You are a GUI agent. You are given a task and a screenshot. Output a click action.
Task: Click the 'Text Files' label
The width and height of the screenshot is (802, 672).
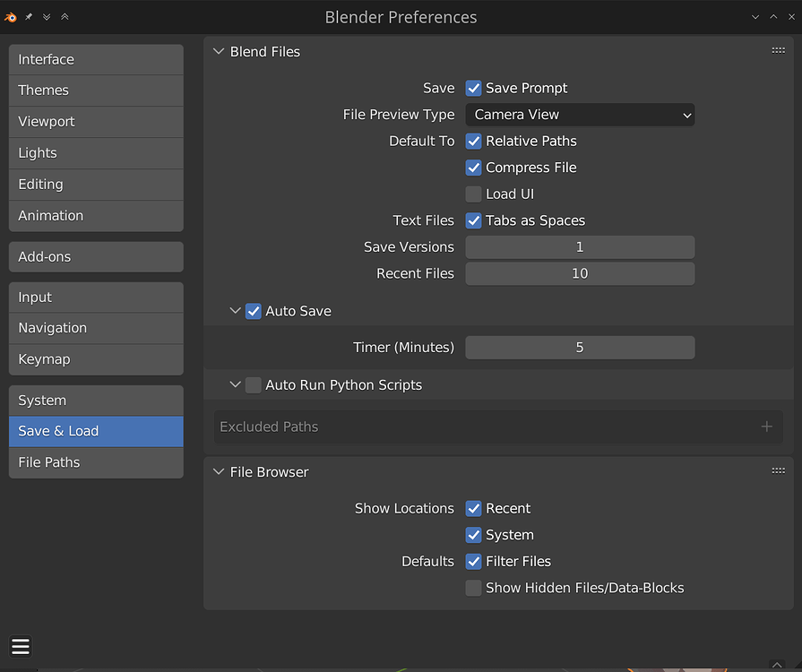tap(423, 220)
